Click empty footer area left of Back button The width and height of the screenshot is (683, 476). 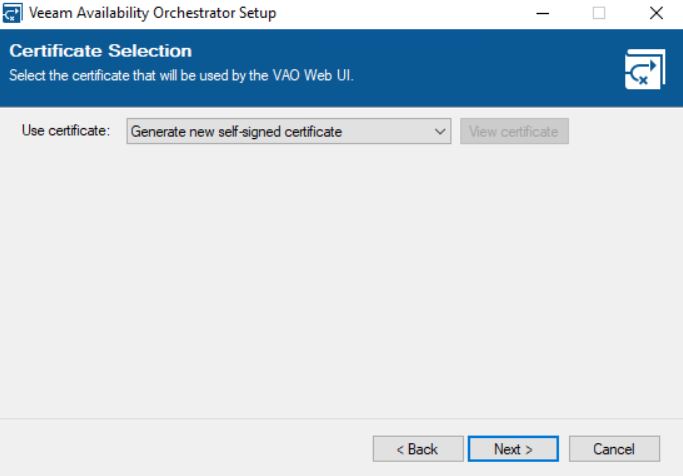click(x=183, y=449)
